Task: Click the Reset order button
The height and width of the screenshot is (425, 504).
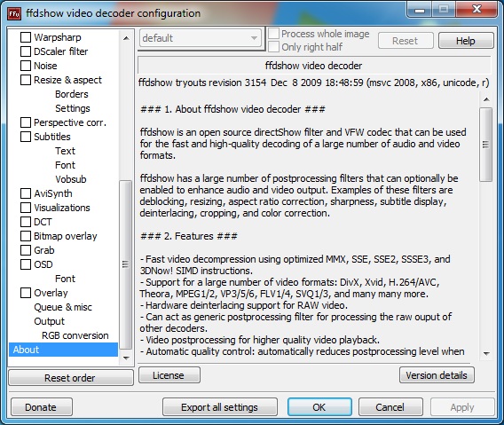Action: 71,378
